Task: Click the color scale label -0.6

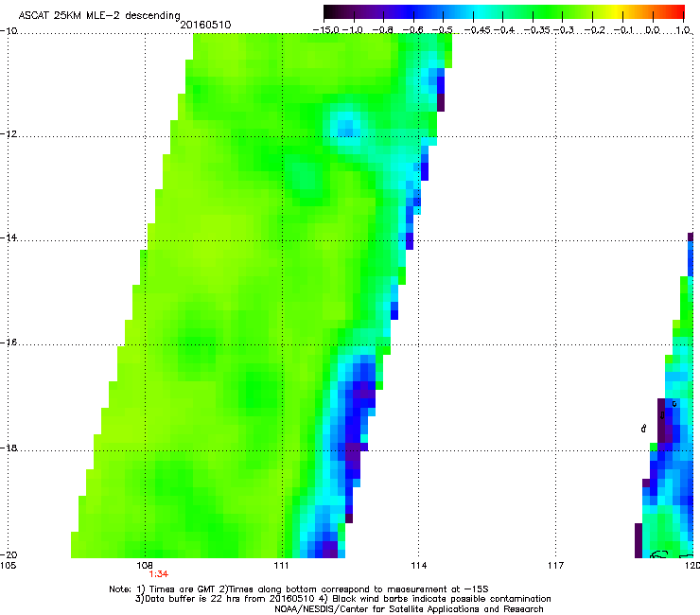Action: click(412, 30)
